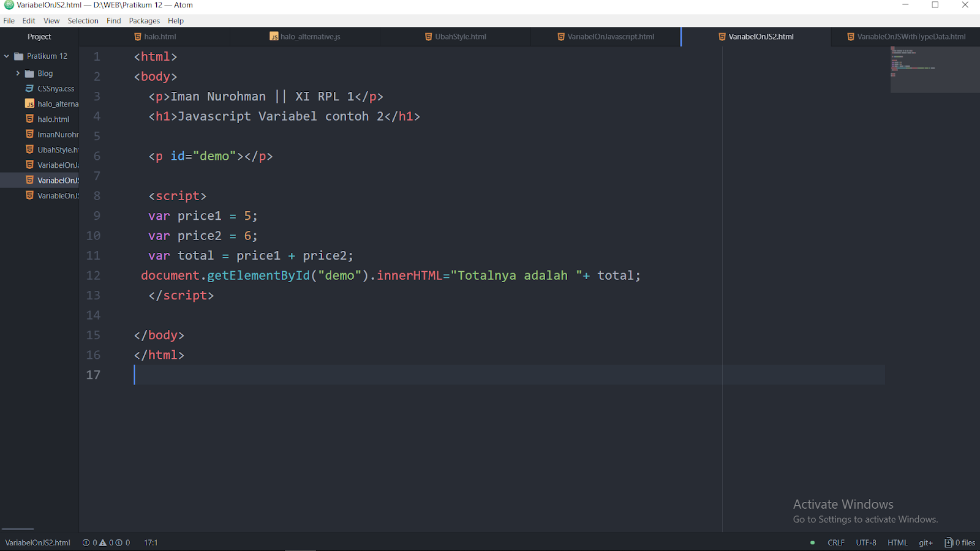The height and width of the screenshot is (551, 980).
Task: Click UTF-8 to change encoding
Action: coord(865,542)
